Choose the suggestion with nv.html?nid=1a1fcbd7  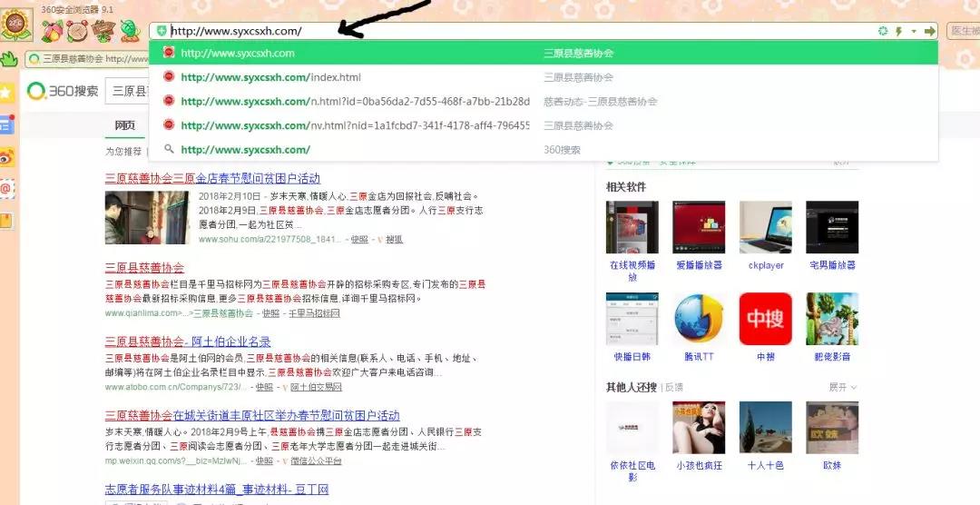pyautogui.click(x=544, y=125)
